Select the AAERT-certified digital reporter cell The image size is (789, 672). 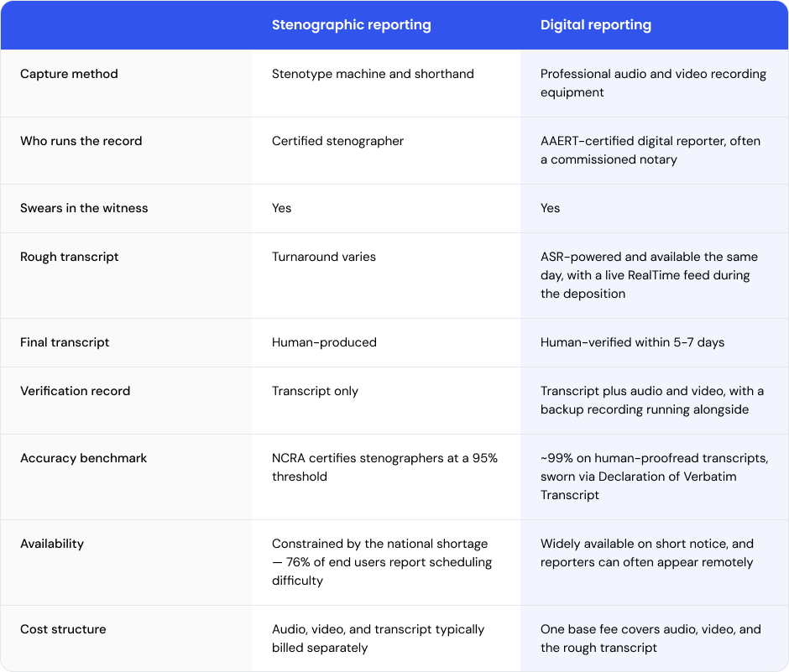[651, 150]
